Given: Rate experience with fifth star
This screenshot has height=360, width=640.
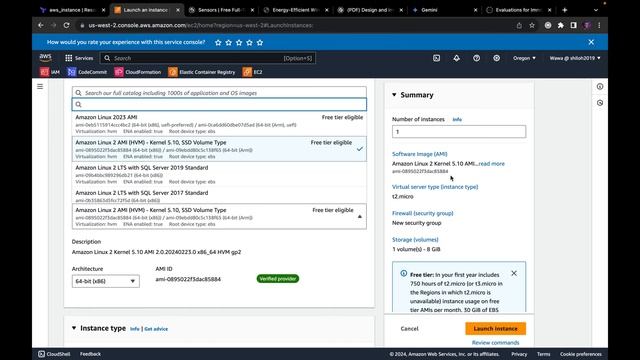Looking at the screenshot, I should pos(260,42).
